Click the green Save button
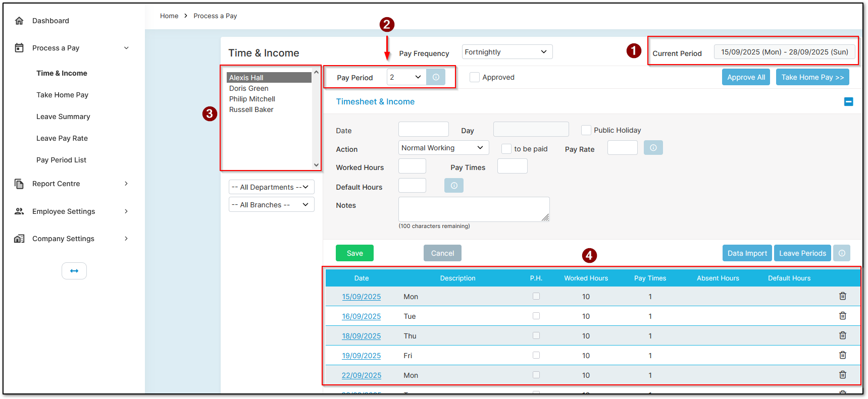868x399 pixels. [x=354, y=253]
